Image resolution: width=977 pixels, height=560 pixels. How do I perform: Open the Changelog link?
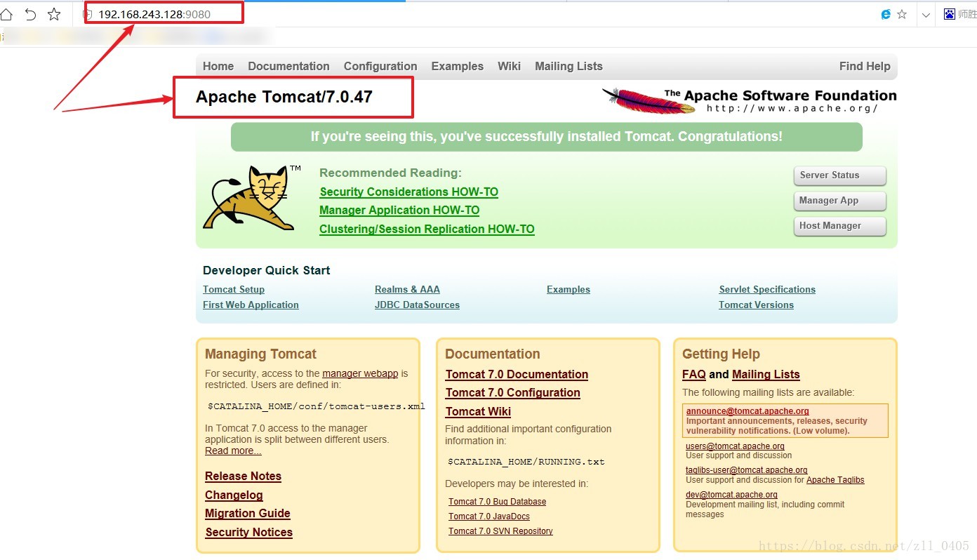pos(234,495)
